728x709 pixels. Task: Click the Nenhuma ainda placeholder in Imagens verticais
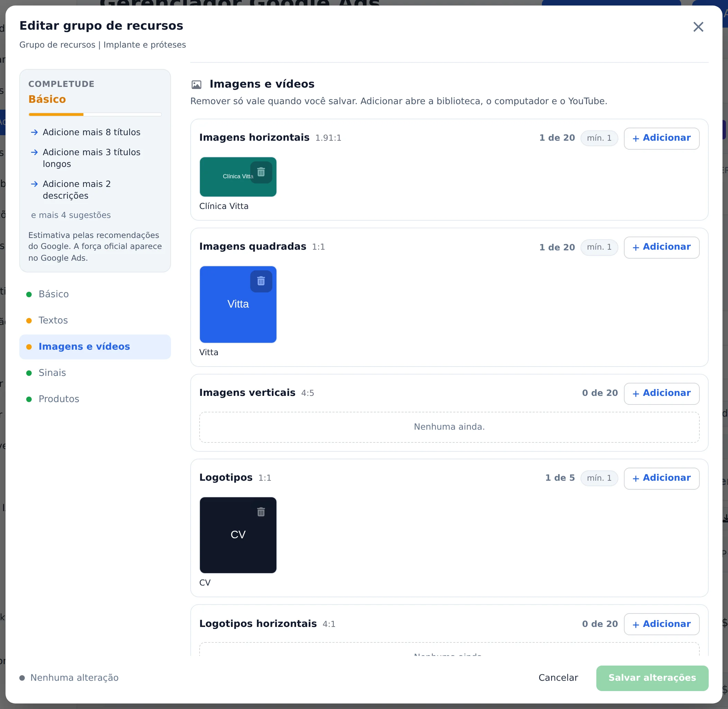[449, 427]
